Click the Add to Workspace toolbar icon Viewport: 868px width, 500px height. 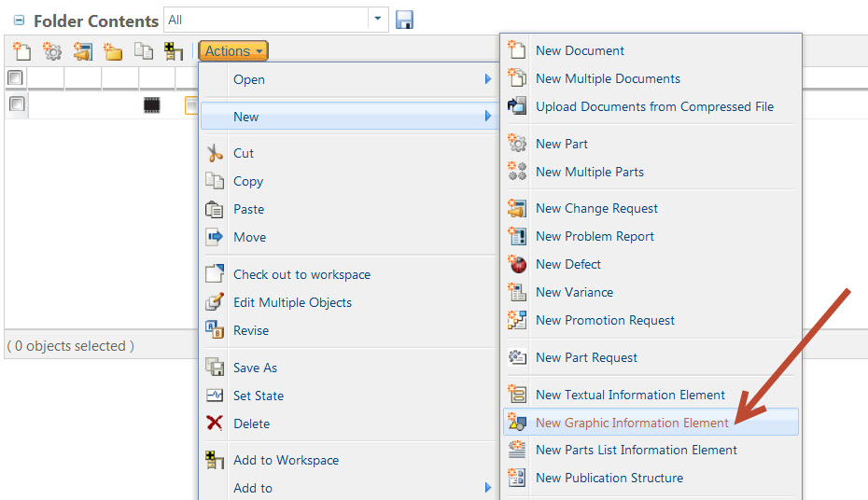click(x=174, y=51)
